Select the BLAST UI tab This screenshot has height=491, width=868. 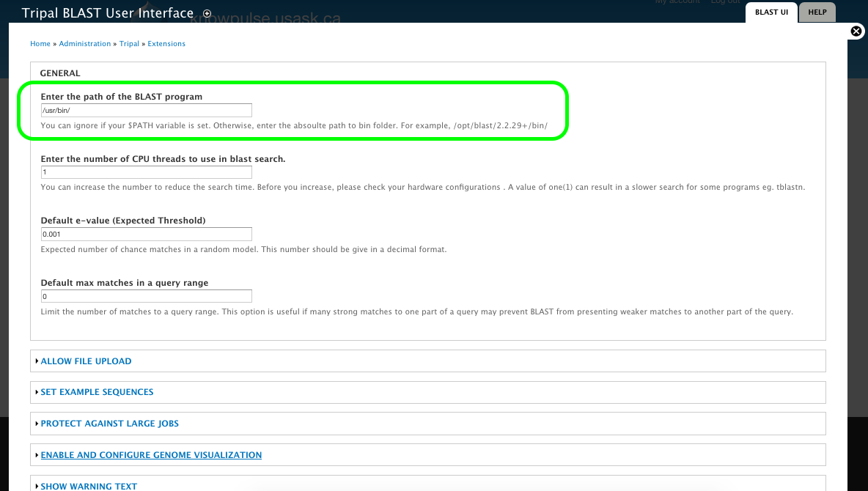771,12
